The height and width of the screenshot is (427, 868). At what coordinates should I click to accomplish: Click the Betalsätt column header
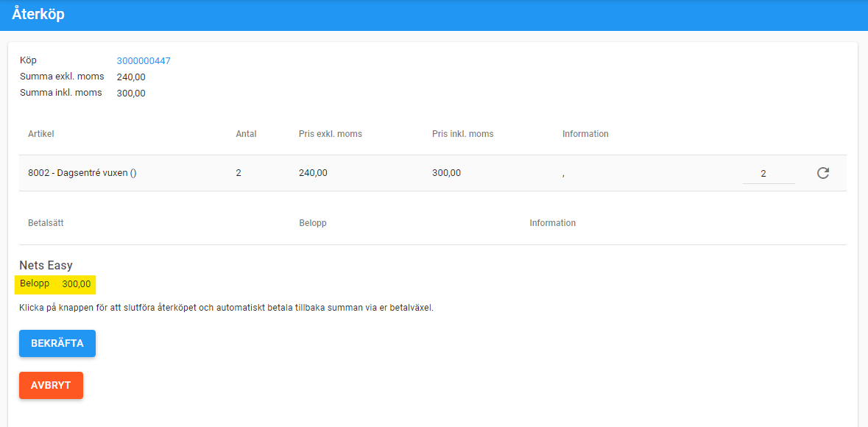pyautogui.click(x=46, y=222)
